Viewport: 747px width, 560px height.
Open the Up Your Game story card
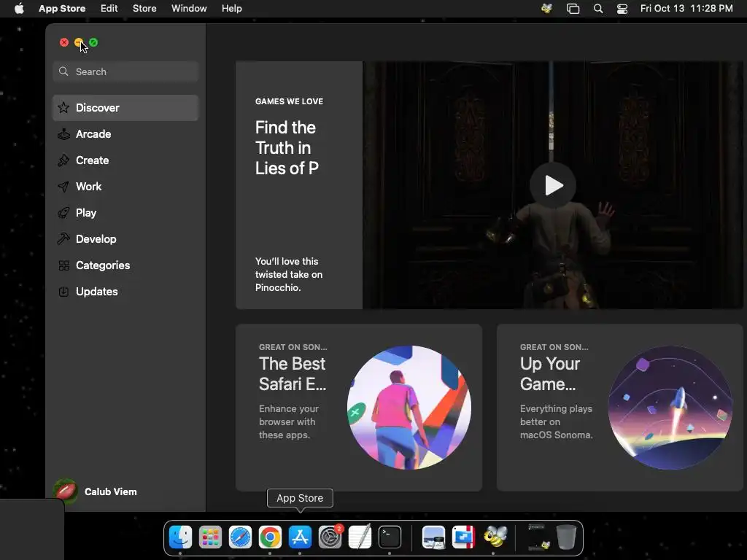[x=620, y=408]
